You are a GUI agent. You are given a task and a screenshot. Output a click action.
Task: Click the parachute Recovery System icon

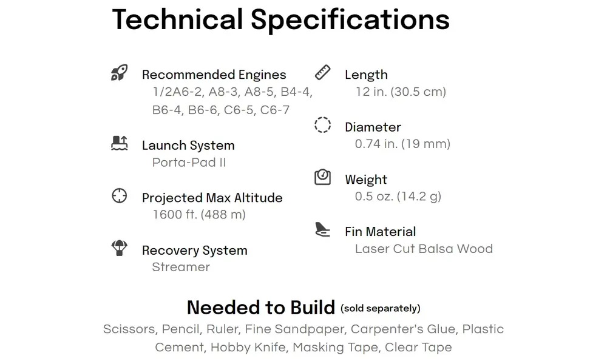pos(120,248)
